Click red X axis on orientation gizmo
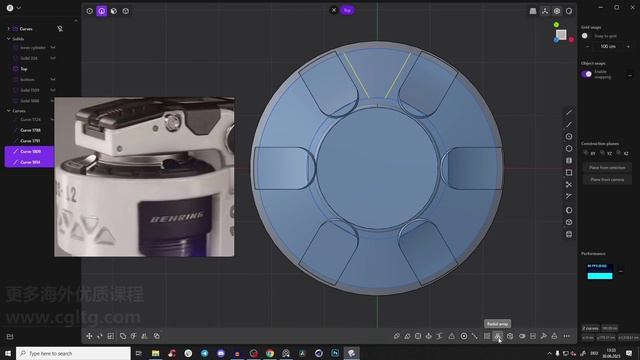 [571, 40]
